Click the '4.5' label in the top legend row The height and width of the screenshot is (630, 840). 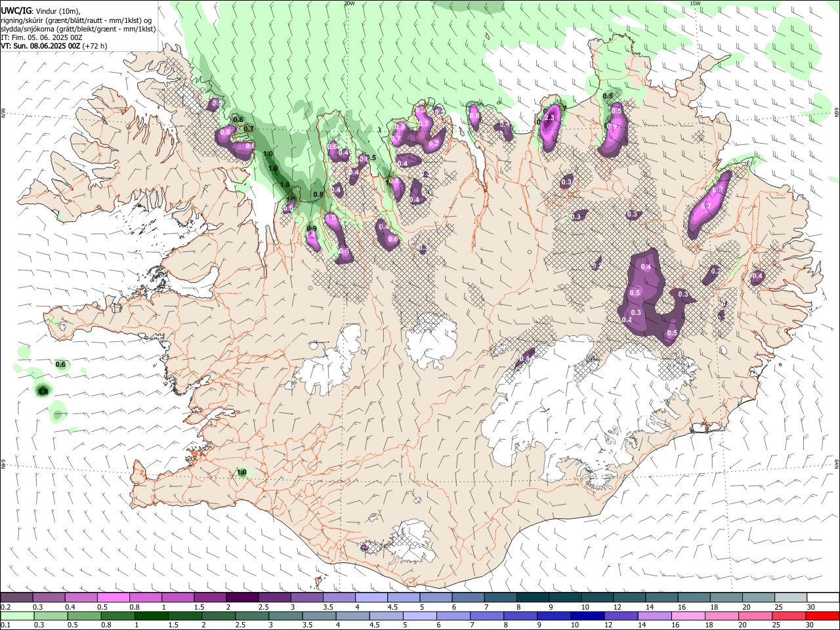click(x=392, y=607)
